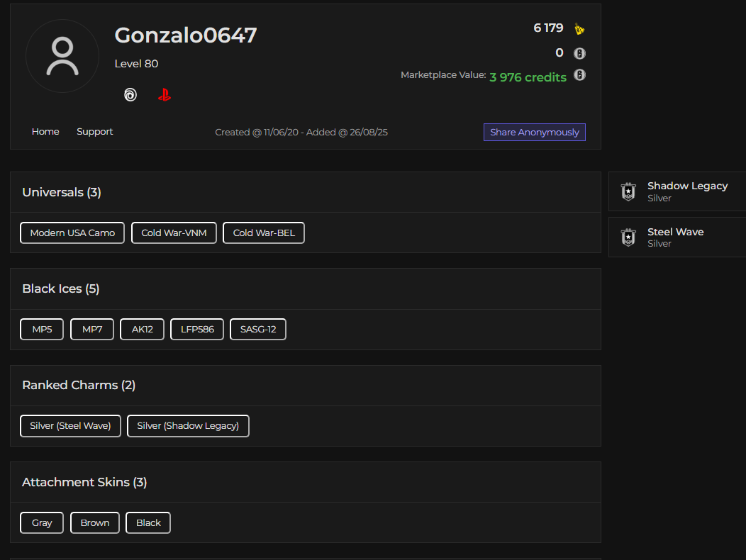Open the Steel Wave season card title
Viewport: 746px width, 560px height.
point(676,232)
